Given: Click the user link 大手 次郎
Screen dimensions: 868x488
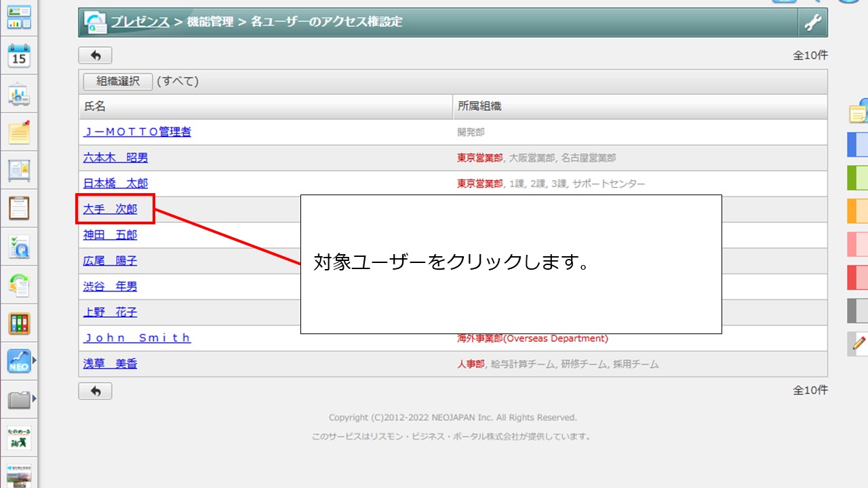Looking at the screenshot, I should tap(110, 209).
